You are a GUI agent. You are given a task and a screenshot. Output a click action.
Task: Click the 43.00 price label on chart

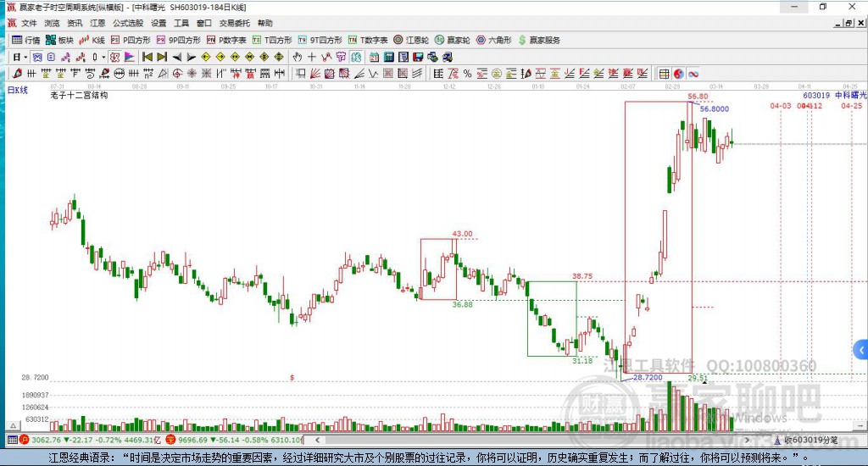pyautogui.click(x=462, y=234)
